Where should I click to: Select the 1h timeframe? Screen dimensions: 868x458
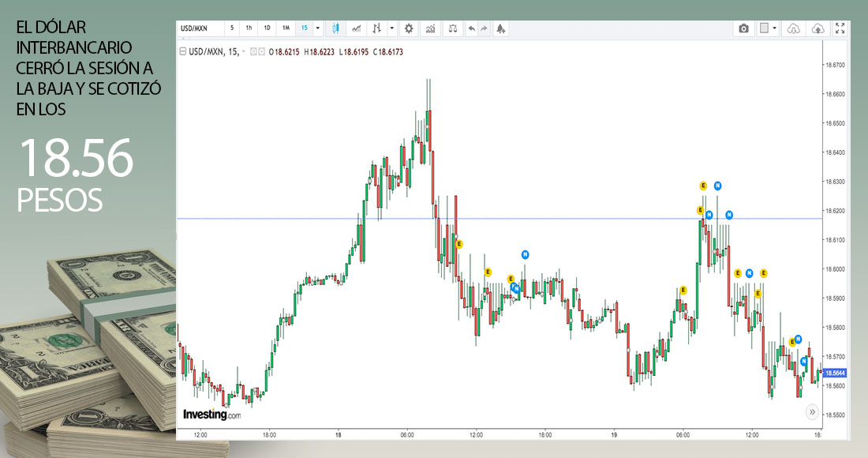coord(249,28)
